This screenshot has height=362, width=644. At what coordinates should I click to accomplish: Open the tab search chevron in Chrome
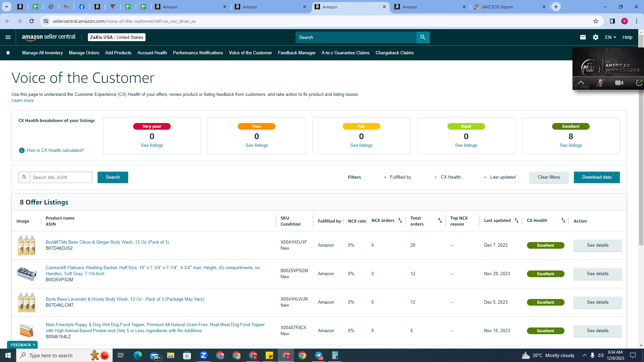7,7
